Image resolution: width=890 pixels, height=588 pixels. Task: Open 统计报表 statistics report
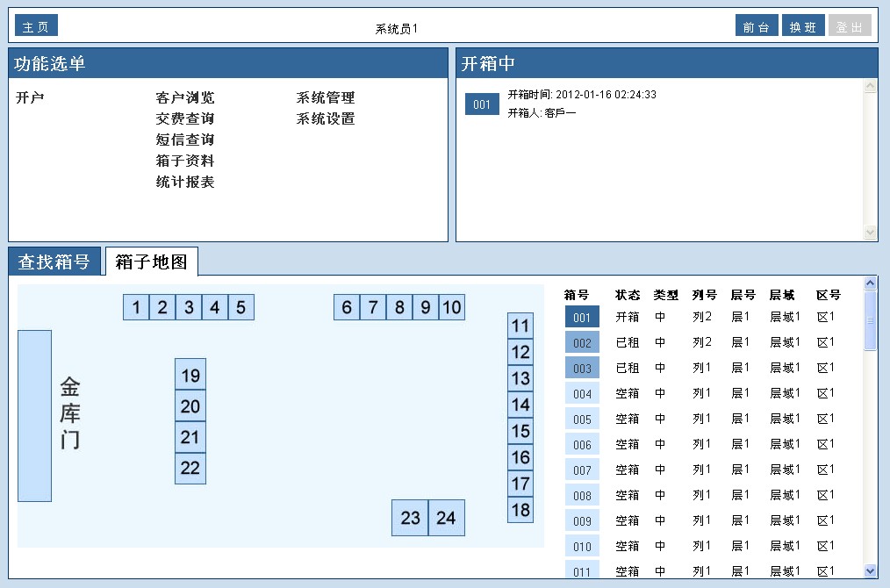click(x=185, y=182)
